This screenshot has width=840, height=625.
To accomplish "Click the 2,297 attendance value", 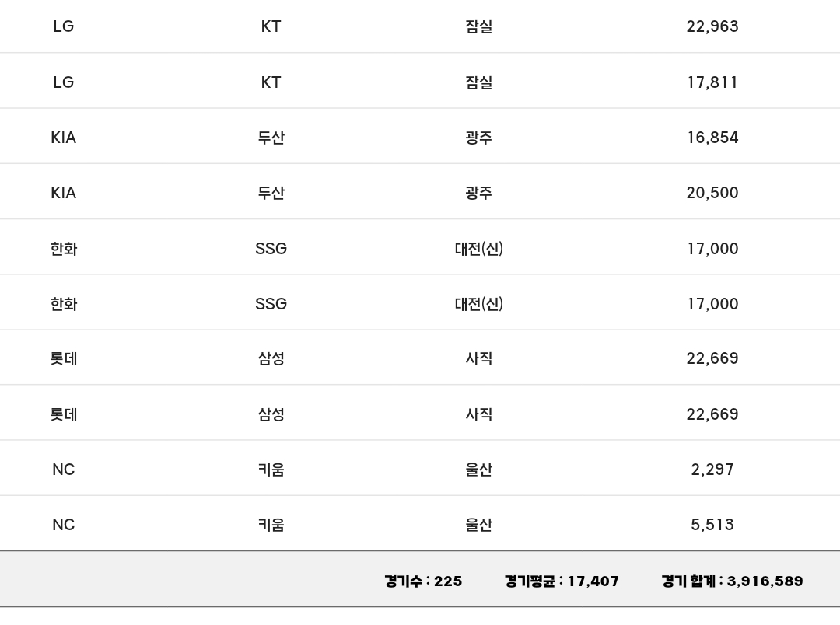I will [712, 470].
